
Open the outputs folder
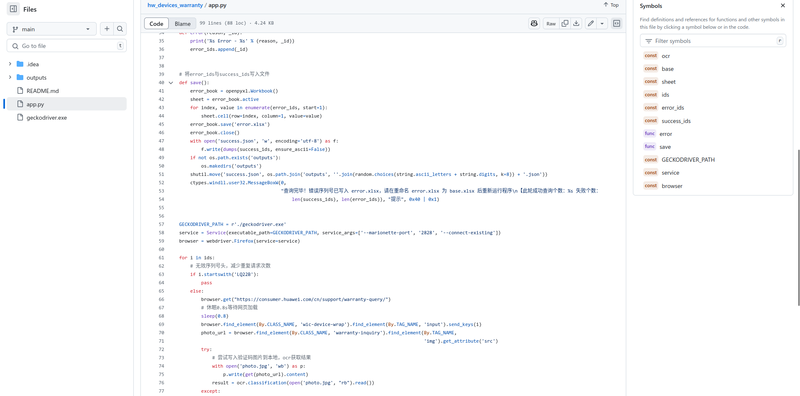pos(36,78)
